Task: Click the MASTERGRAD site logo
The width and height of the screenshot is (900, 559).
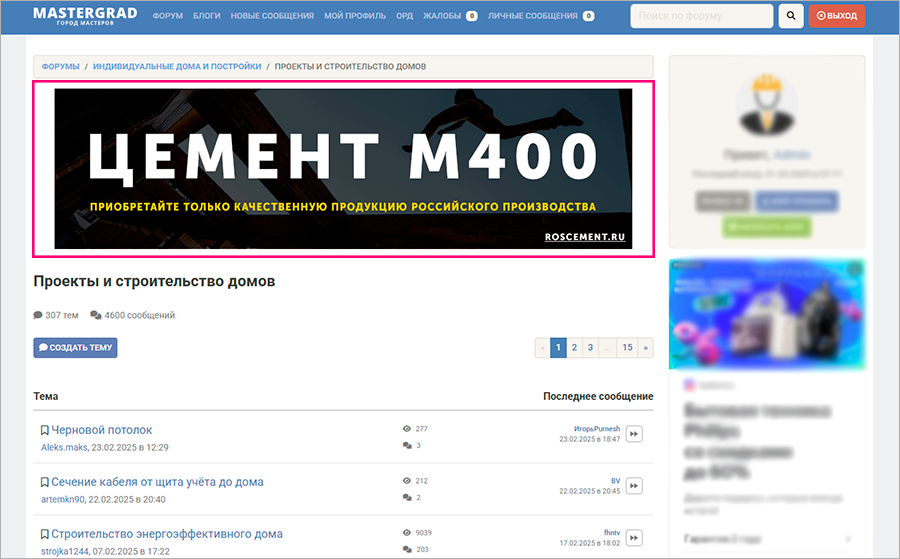Action: click(85, 15)
